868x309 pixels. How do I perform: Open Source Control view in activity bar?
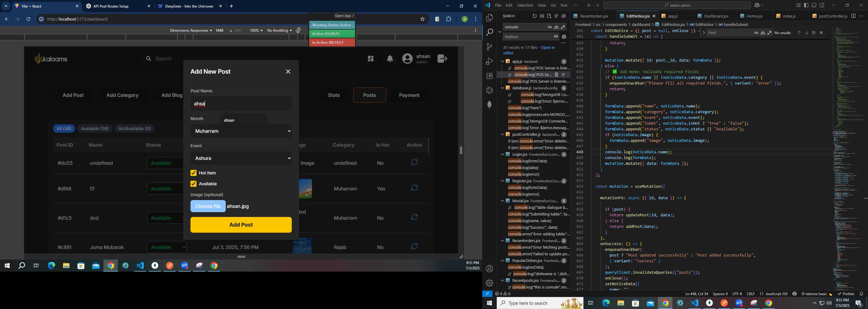pyautogui.click(x=489, y=47)
